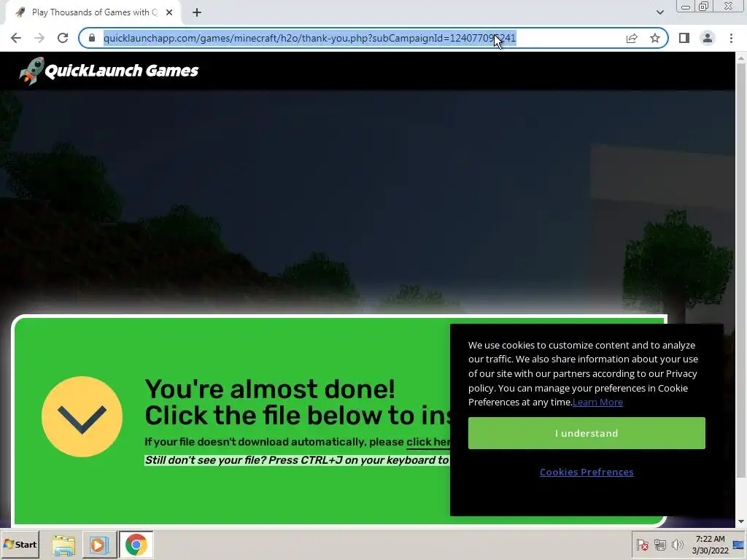This screenshot has height=560, width=747.
Task: Click the QuickLaunch Games title text
Action: click(x=122, y=71)
